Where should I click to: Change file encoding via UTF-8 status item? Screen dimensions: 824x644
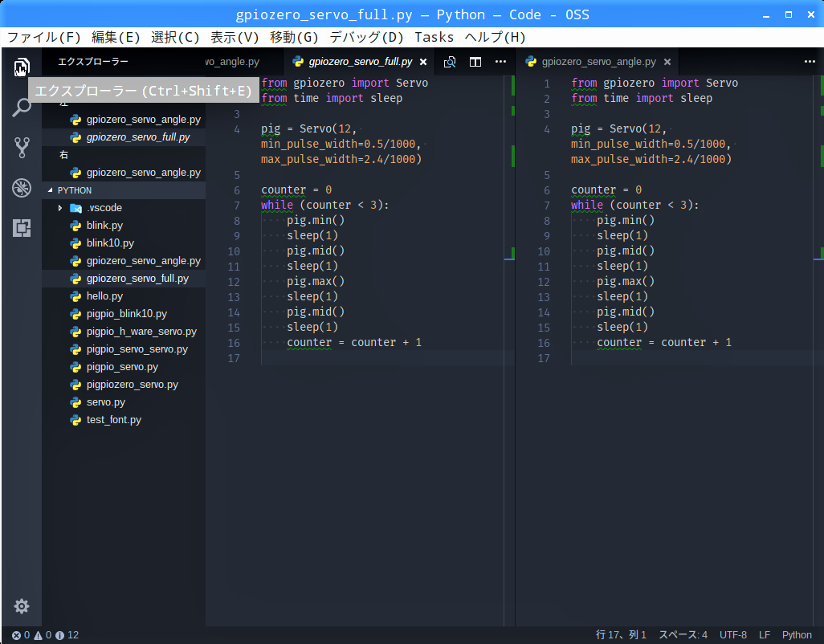click(732, 635)
